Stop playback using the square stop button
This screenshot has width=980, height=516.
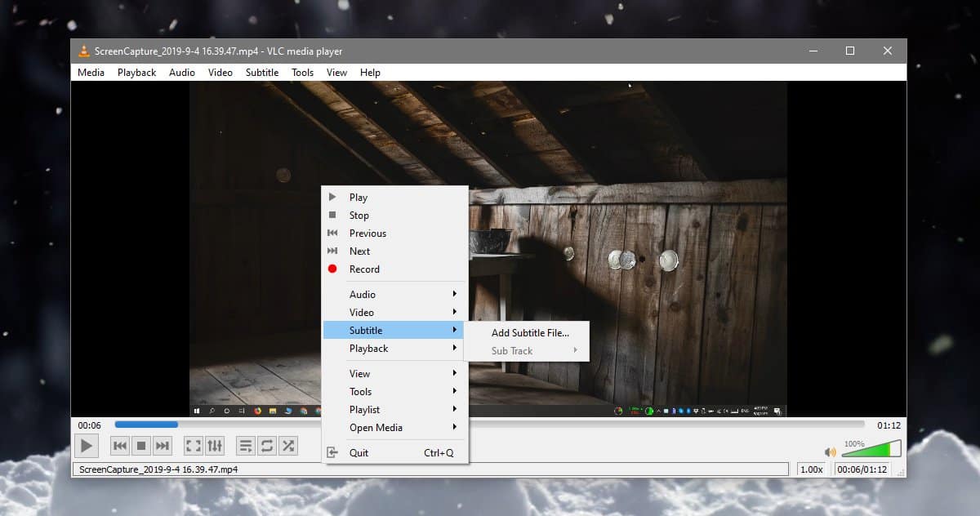pos(140,446)
